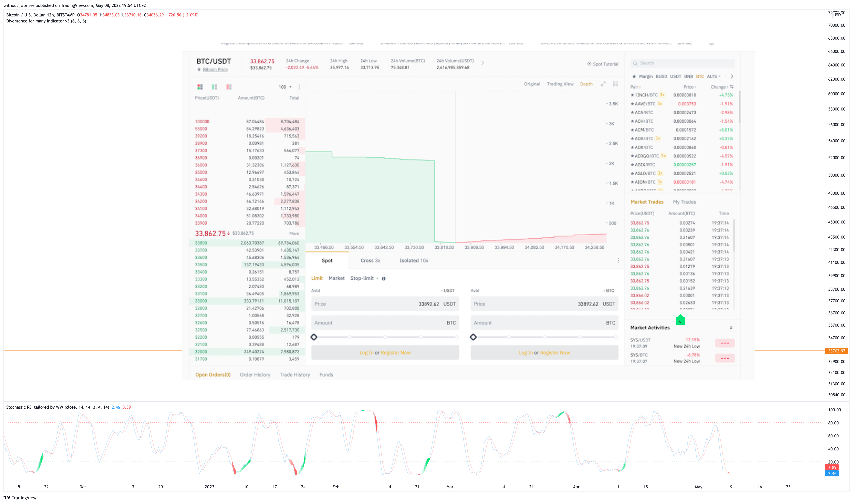Toggle change/volume swap icon in pair list
The image size is (853, 504).
(x=732, y=87)
